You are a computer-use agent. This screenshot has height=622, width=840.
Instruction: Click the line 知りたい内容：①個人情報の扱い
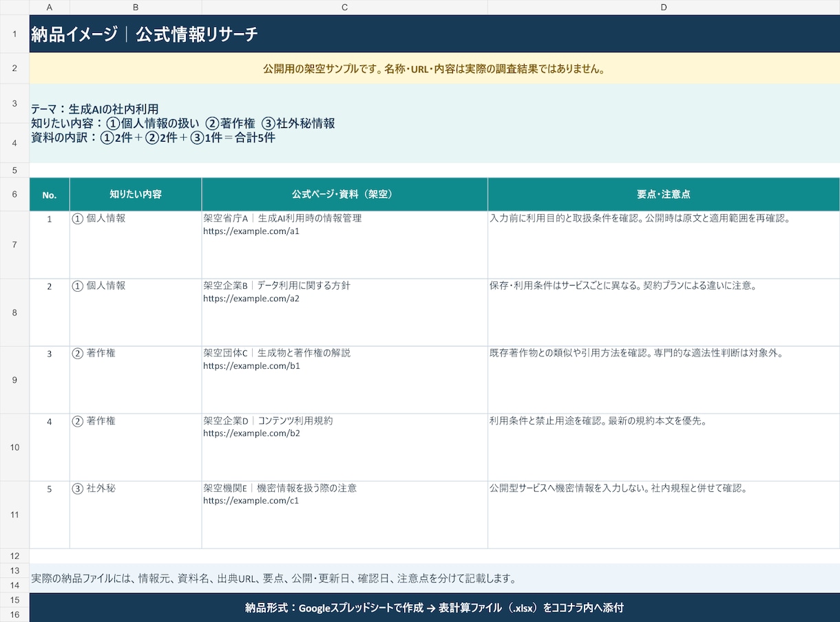(183, 123)
